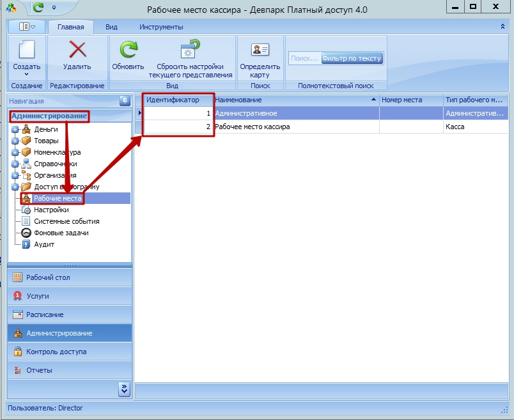Sort by the Наименование column header
This screenshot has height=420, width=514.
tap(294, 100)
